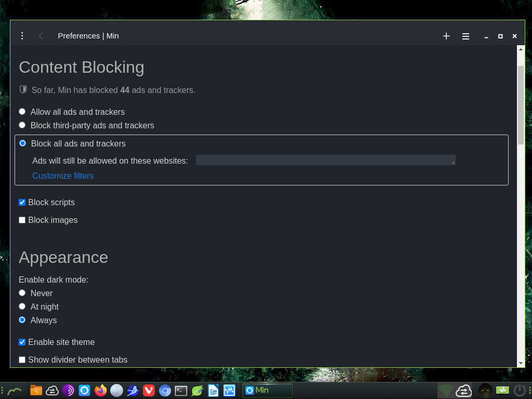Click the blocked count '44' text
Screen dimensions: 532x399
click(125, 90)
